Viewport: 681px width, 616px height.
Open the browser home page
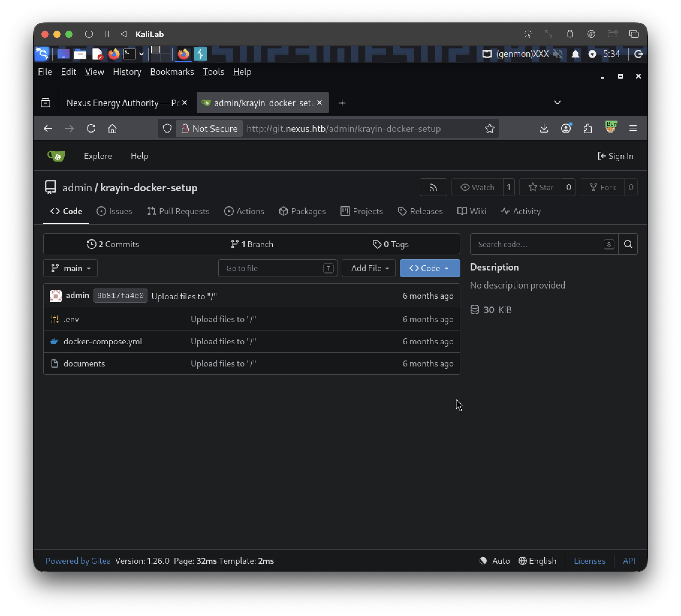[x=112, y=129]
